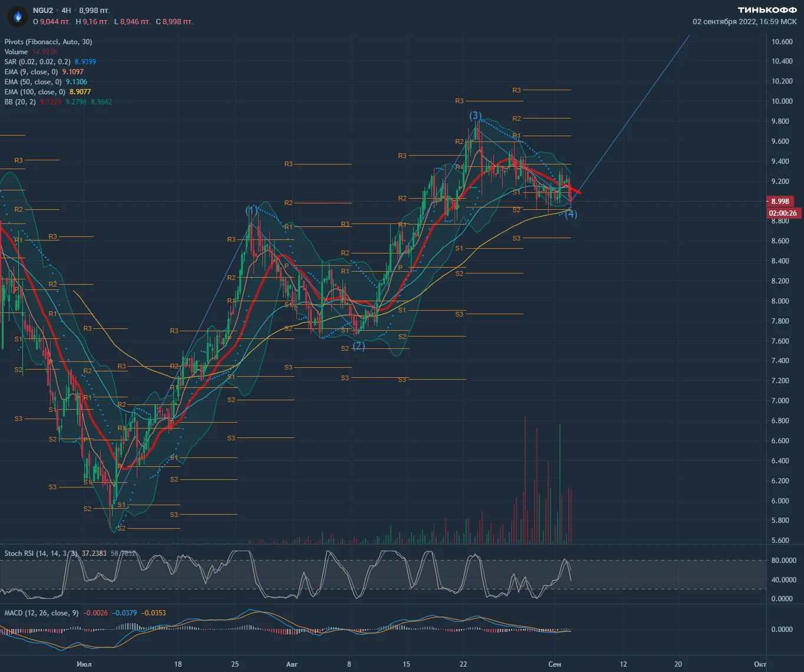Select Elliott wave label (1)
The width and height of the screenshot is (804, 672).
pyautogui.click(x=252, y=210)
